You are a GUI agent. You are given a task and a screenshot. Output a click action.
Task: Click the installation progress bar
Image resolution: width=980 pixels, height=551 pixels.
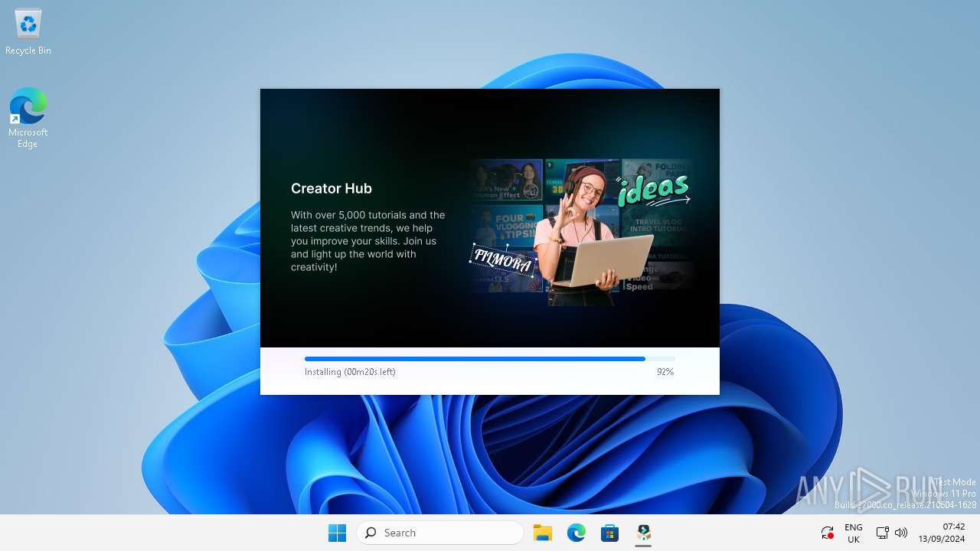[x=490, y=358]
